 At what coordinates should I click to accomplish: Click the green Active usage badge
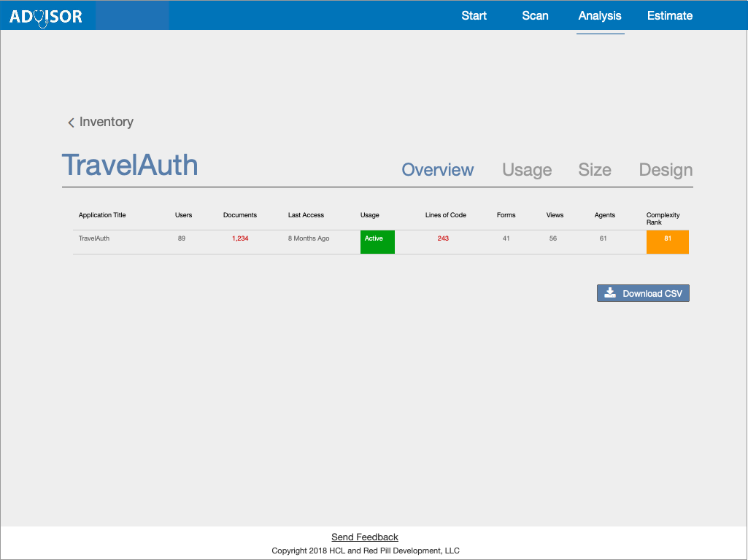(x=377, y=242)
